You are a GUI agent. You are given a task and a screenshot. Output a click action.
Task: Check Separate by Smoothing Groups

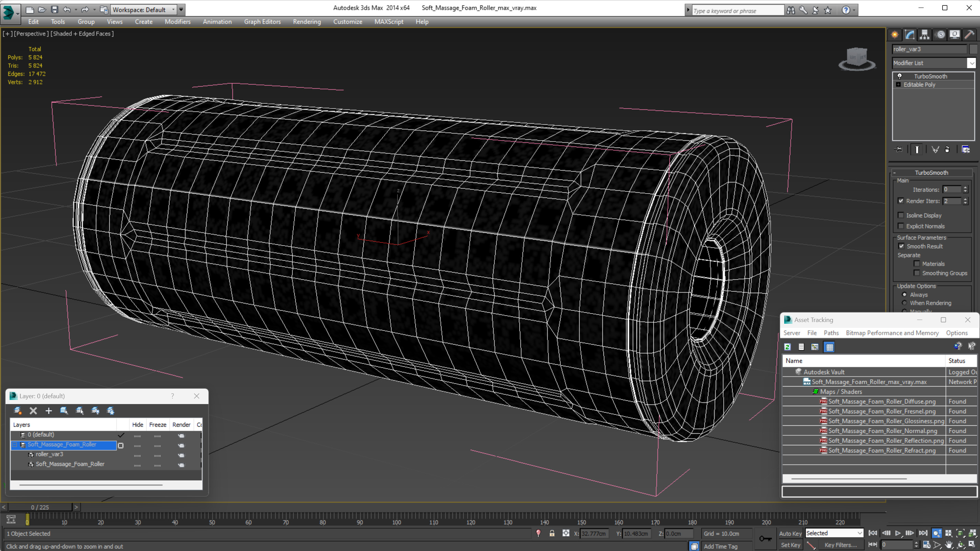(917, 273)
